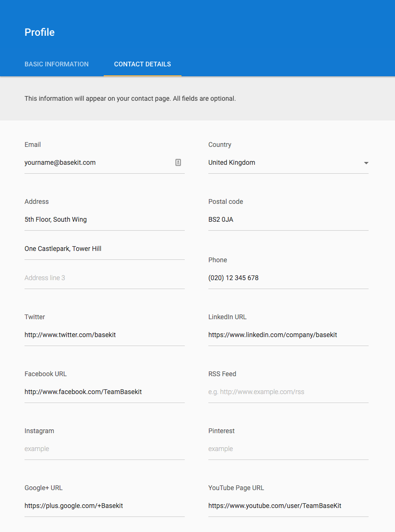Expand the Country dropdown arrow
The width and height of the screenshot is (395, 532).
[366, 163]
